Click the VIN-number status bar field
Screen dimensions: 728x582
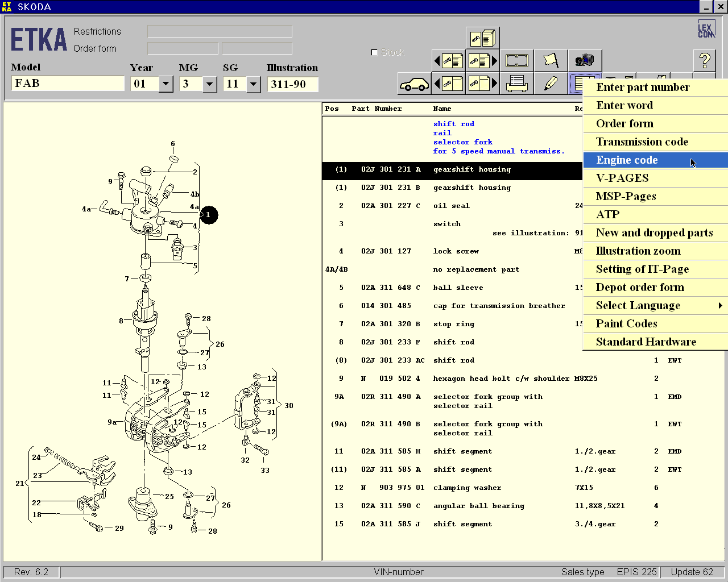click(x=399, y=572)
